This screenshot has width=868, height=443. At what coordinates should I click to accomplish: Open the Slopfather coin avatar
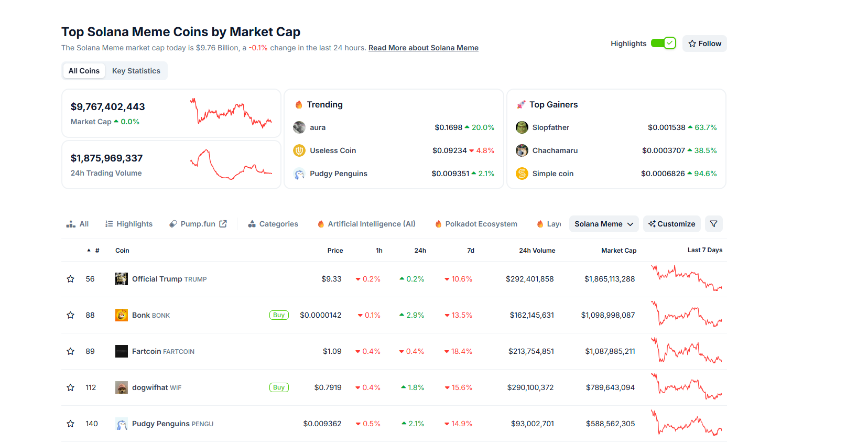(x=522, y=127)
